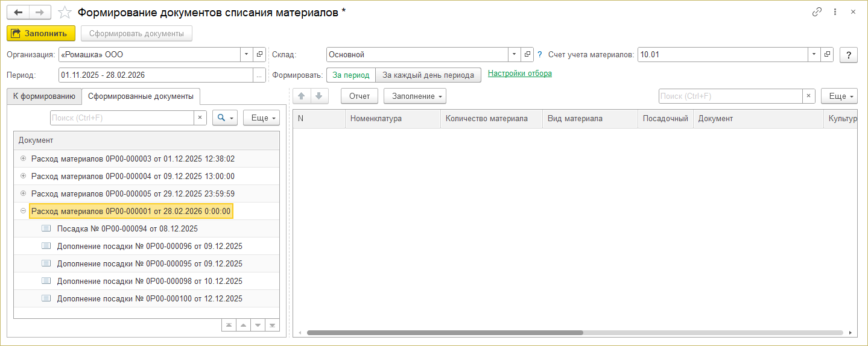Add form to favorites with star icon
The height and width of the screenshot is (346, 868).
coord(65,12)
